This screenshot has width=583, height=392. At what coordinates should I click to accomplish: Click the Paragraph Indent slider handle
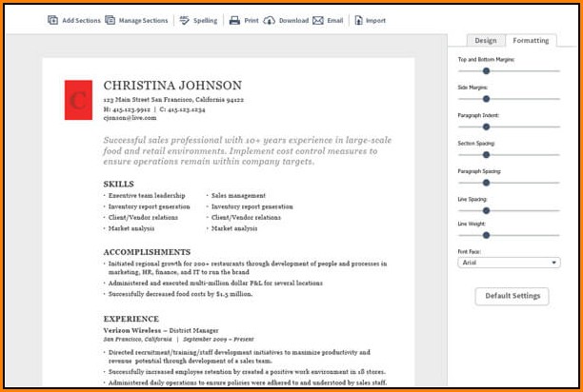[x=486, y=126]
